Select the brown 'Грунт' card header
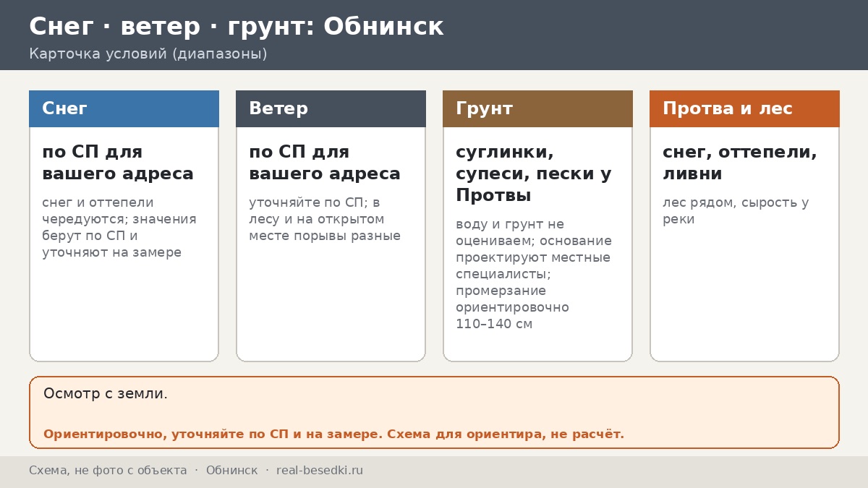 click(537, 108)
